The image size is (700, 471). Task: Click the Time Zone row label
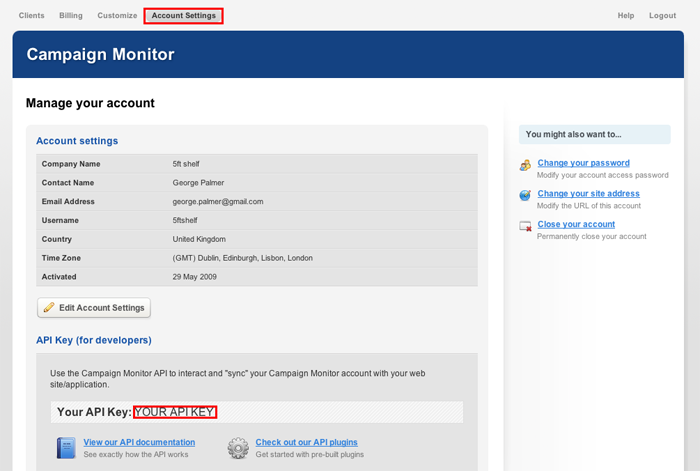point(61,258)
